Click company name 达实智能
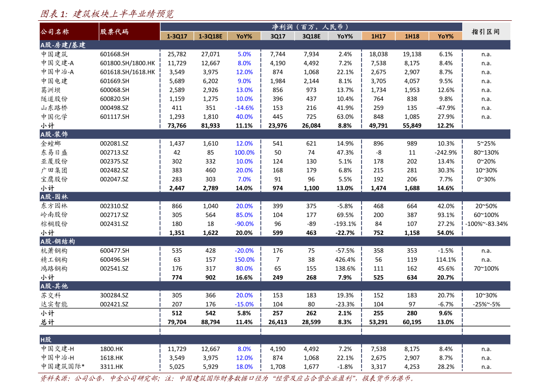This screenshot has height=392, width=550. [x=54, y=304]
